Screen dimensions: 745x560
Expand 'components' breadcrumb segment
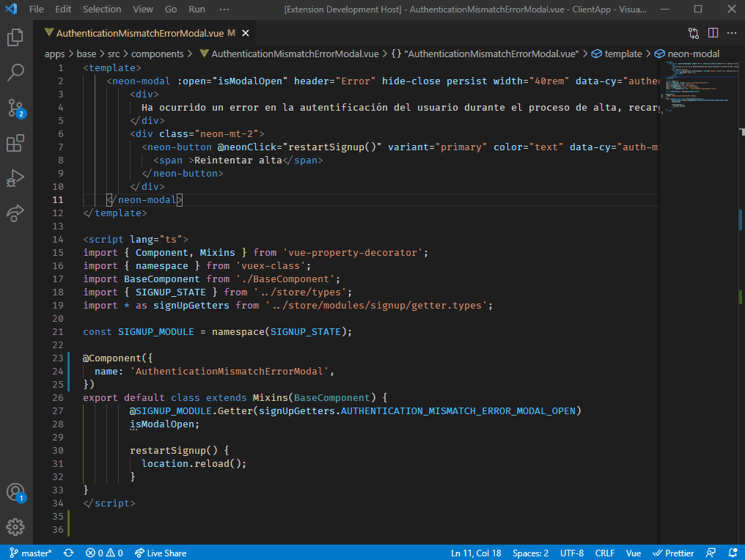(x=157, y=54)
